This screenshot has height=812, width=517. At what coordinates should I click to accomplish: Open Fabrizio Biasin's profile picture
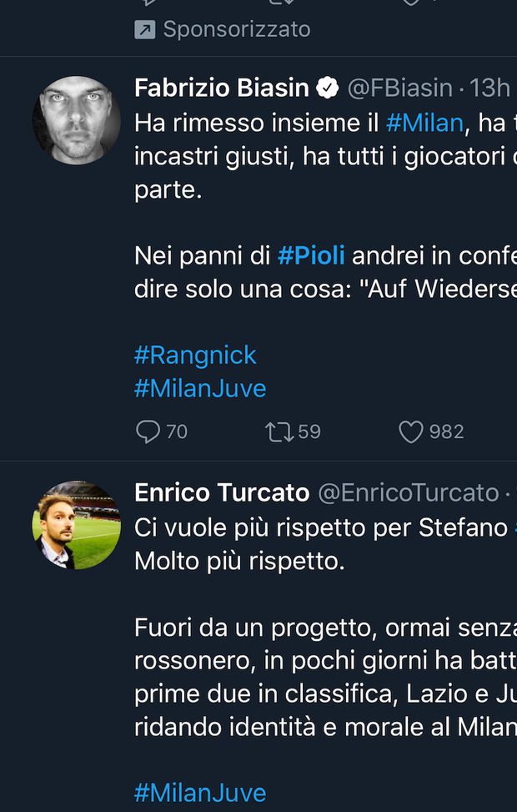click(77, 120)
